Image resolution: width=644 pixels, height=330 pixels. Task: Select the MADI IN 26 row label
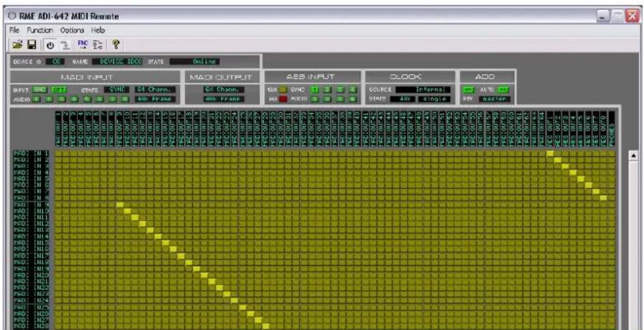[32, 313]
